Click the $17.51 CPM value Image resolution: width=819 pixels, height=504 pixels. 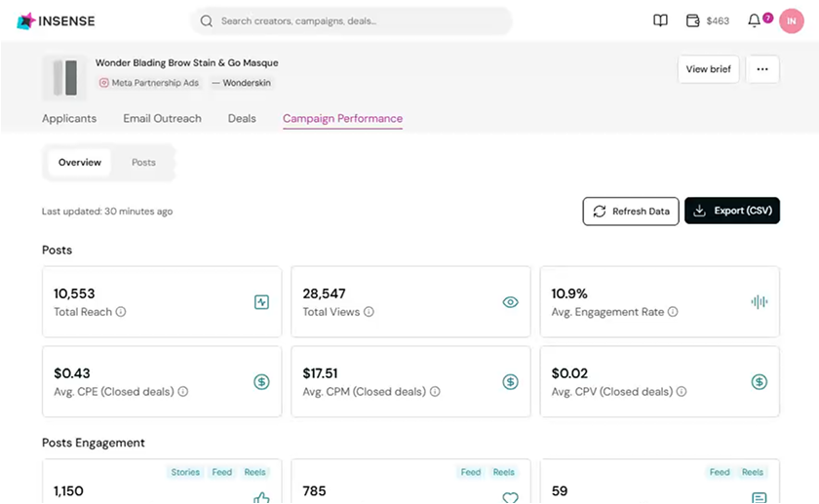[320, 373]
